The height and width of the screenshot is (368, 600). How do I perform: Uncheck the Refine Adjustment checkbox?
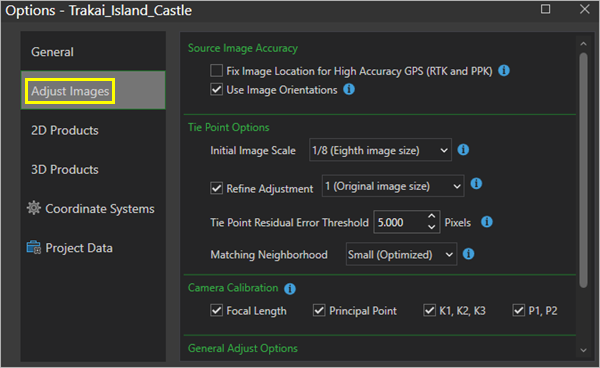pos(216,189)
